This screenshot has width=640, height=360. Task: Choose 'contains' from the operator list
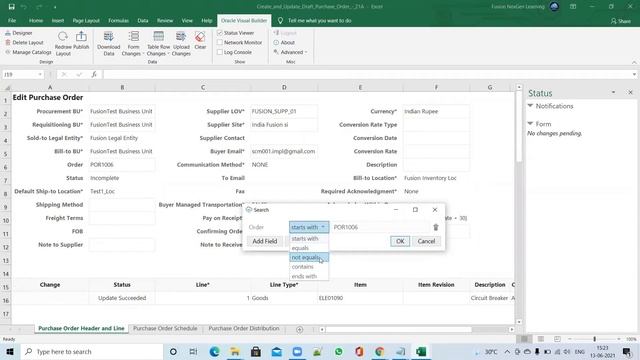[x=309, y=267]
